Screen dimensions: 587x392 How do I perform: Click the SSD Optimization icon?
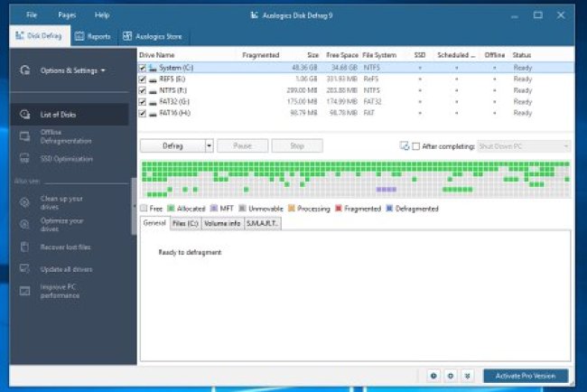point(25,159)
